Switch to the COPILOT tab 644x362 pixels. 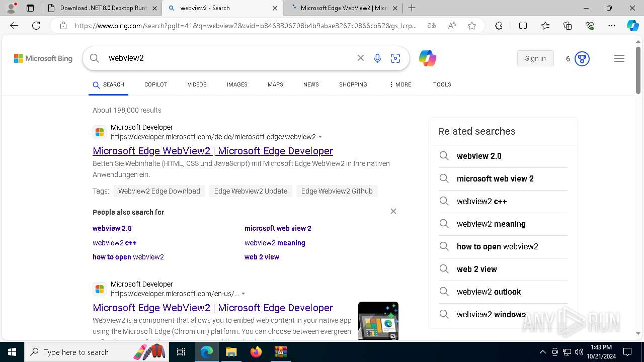(156, 84)
